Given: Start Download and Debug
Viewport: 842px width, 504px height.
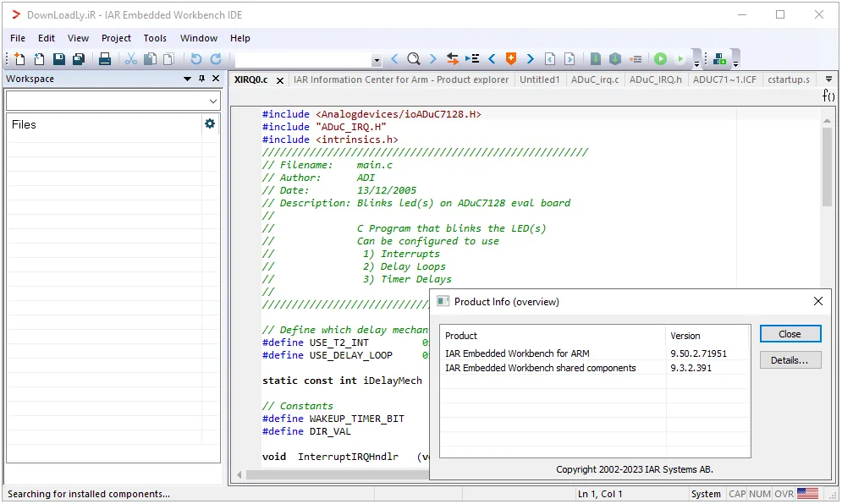Looking at the screenshot, I should click(x=661, y=59).
